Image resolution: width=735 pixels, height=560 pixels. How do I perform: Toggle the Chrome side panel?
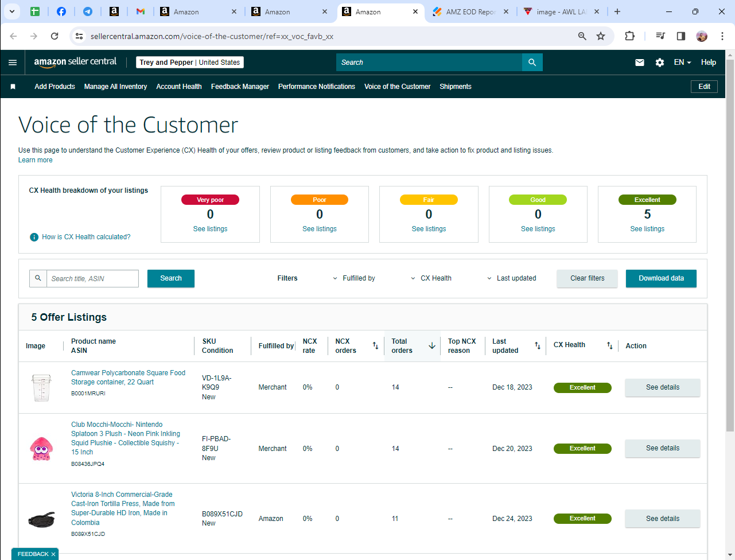click(x=681, y=36)
